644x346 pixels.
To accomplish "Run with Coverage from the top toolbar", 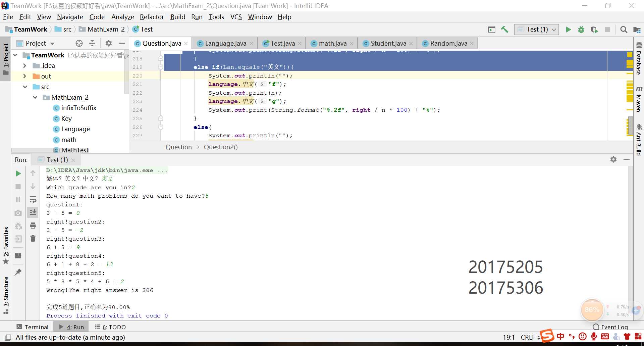I will (x=594, y=30).
